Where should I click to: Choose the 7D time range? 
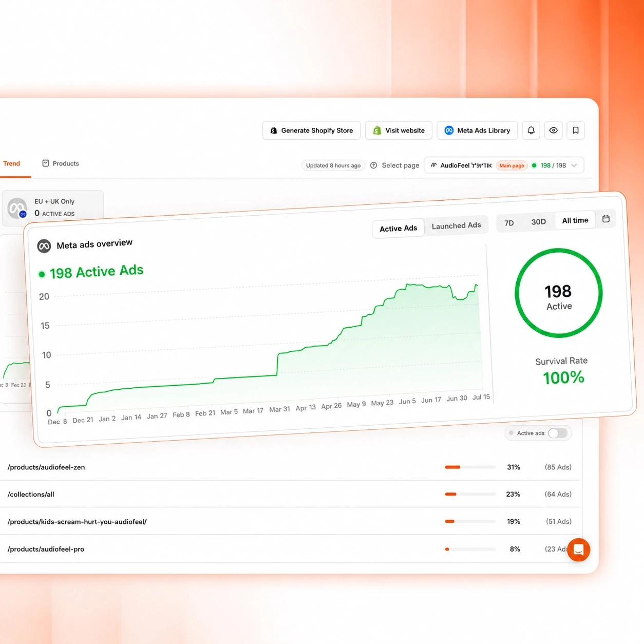click(x=509, y=223)
